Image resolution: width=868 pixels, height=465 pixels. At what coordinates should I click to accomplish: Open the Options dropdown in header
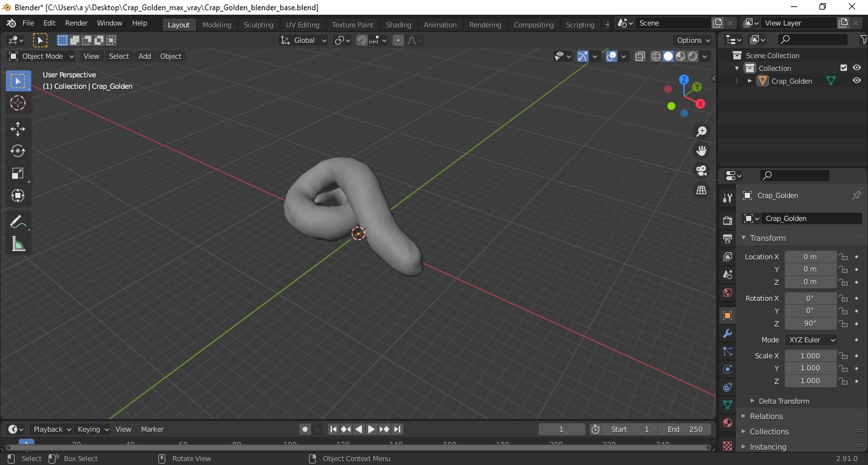point(693,40)
